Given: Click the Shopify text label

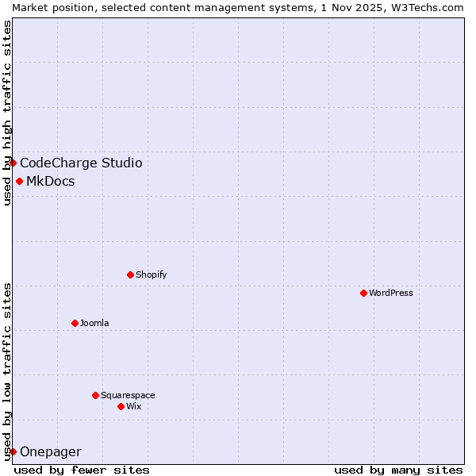Looking at the screenshot, I should coord(152,274).
